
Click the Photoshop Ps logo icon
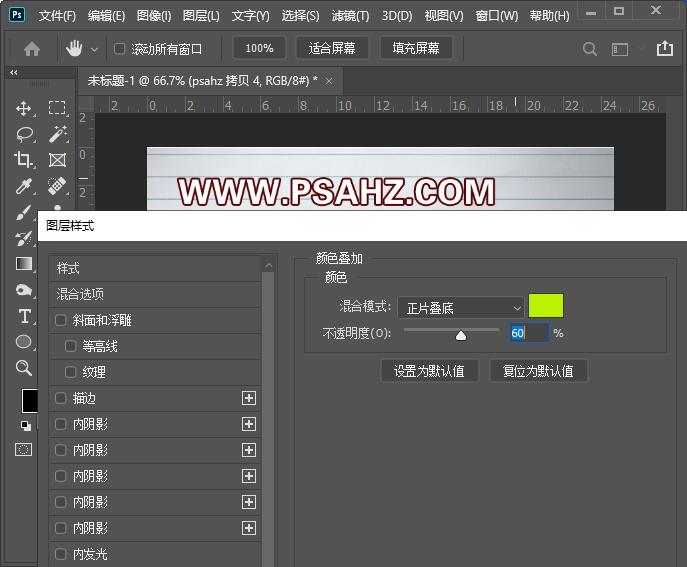(x=17, y=14)
